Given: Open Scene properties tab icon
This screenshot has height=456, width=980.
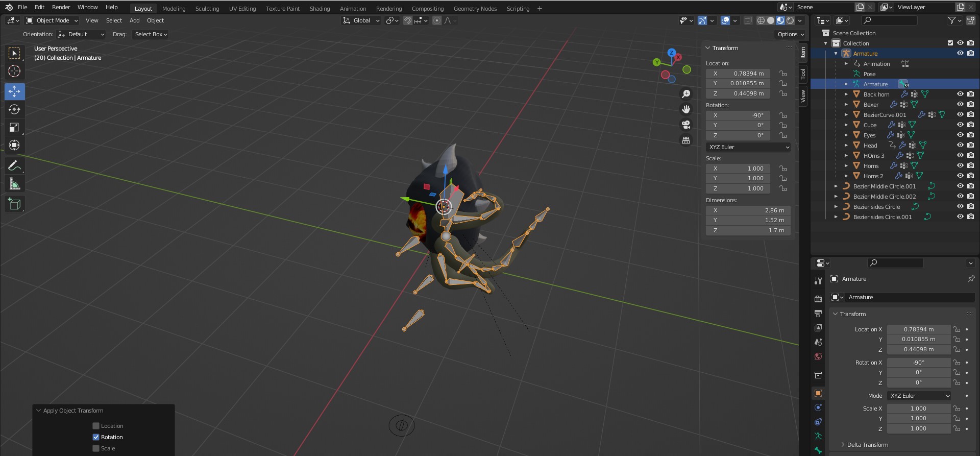Looking at the screenshot, I should tap(818, 342).
